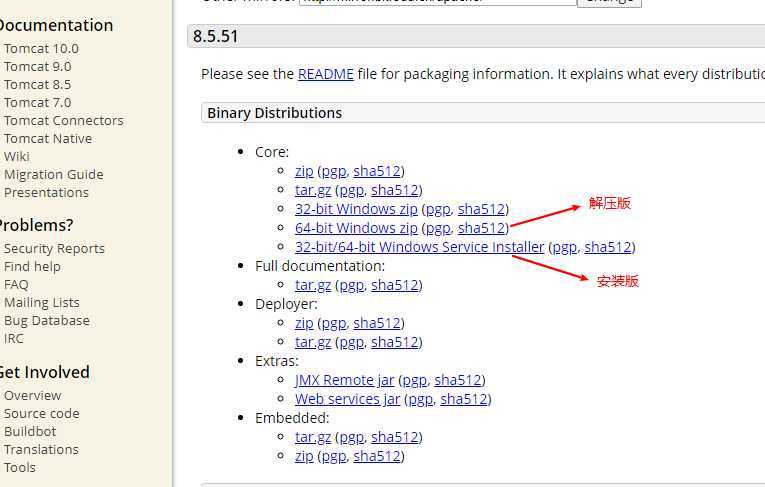Open the Bug Database link
Viewport: 765px width, 487px height.
[x=47, y=321]
